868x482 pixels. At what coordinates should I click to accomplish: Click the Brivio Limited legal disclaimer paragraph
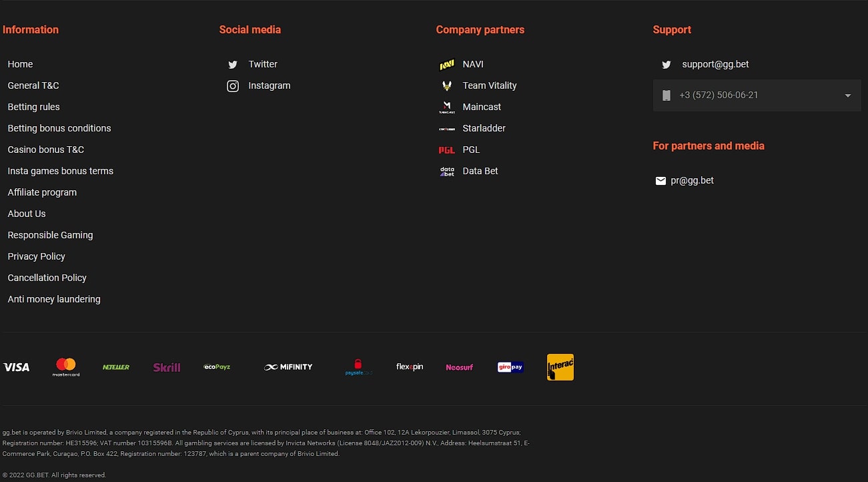266,443
